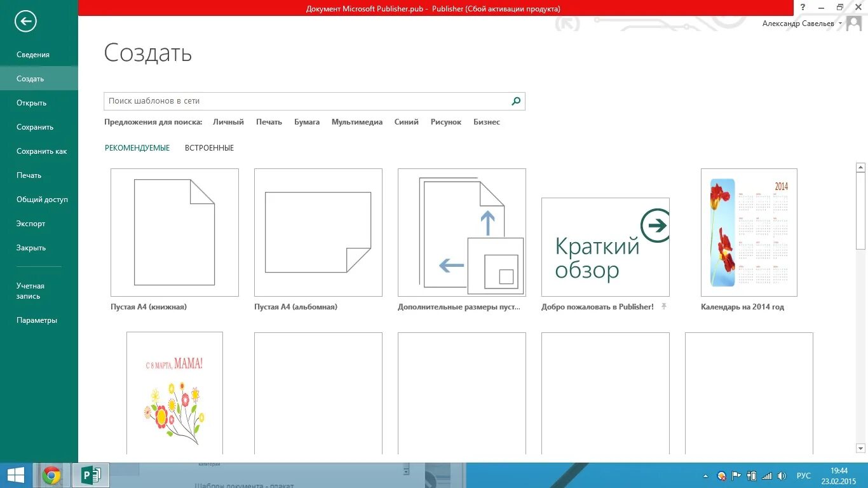Viewport: 868px width, 488px height.
Task: Open the clock showing 19:44
Action: 839,475
